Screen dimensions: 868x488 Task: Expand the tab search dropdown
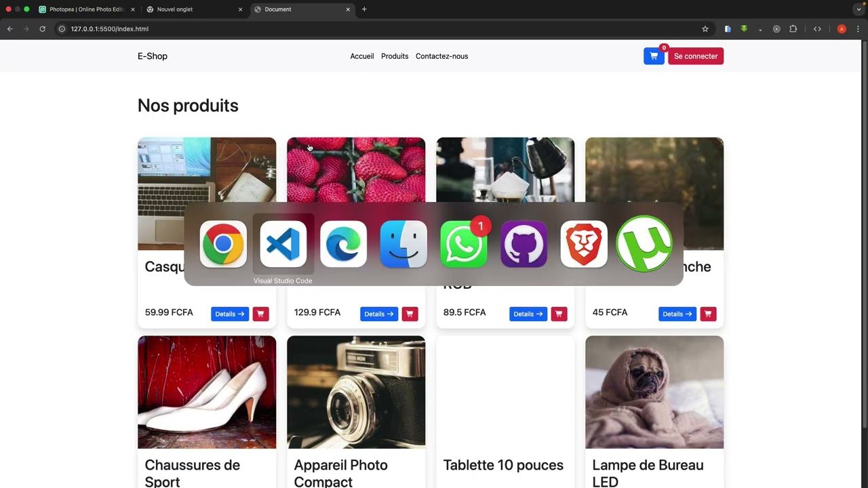tap(859, 9)
